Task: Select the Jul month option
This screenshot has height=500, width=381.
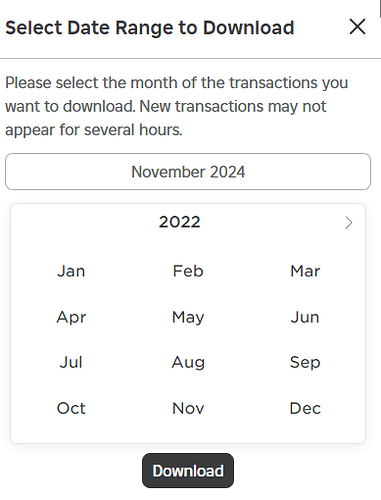Action: tap(71, 362)
